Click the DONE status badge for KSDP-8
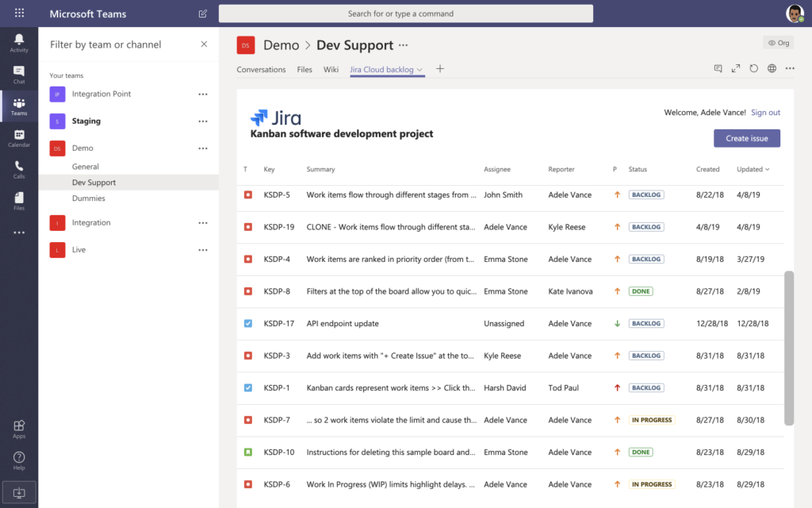Screen dimensions: 812x508 [641, 291]
